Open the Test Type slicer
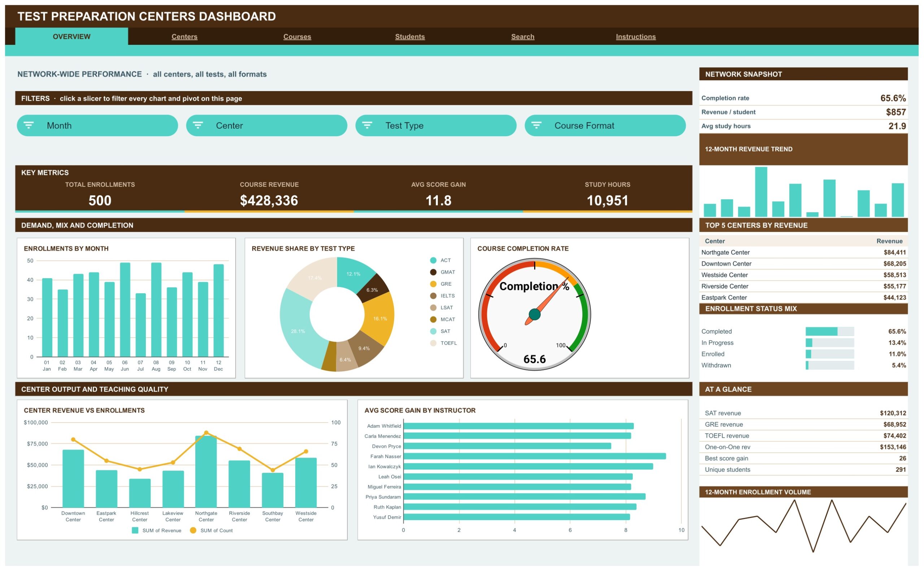Image resolution: width=924 pixels, height=571 pixels. (436, 125)
